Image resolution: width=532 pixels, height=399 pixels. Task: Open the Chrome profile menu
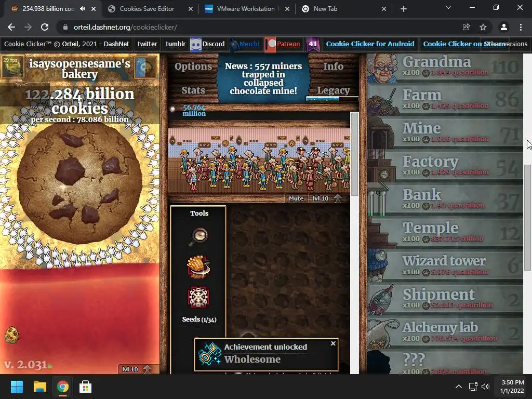point(504,27)
